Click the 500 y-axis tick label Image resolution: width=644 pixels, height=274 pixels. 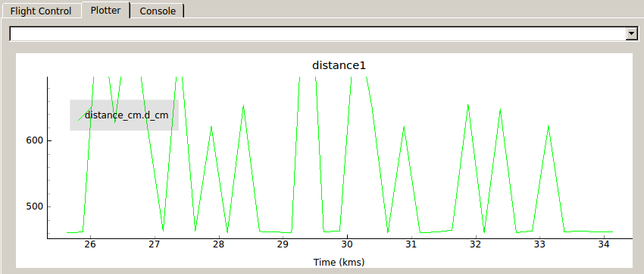[x=34, y=206]
